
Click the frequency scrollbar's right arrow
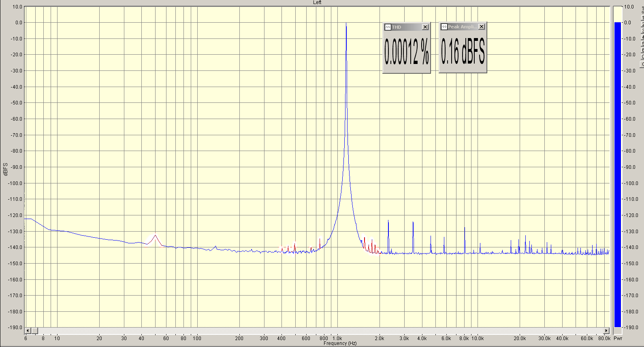click(606, 330)
